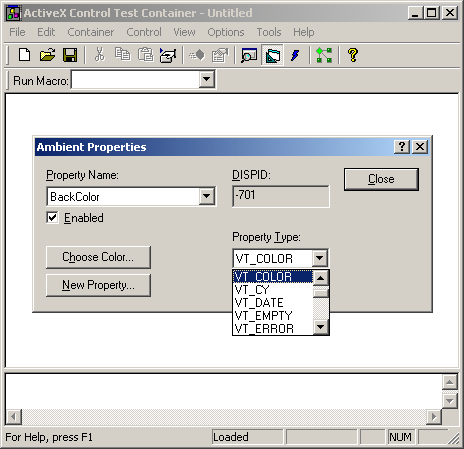Click the Paste clipboard icon
Screen dimensions: 464x449
tap(145, 55)
